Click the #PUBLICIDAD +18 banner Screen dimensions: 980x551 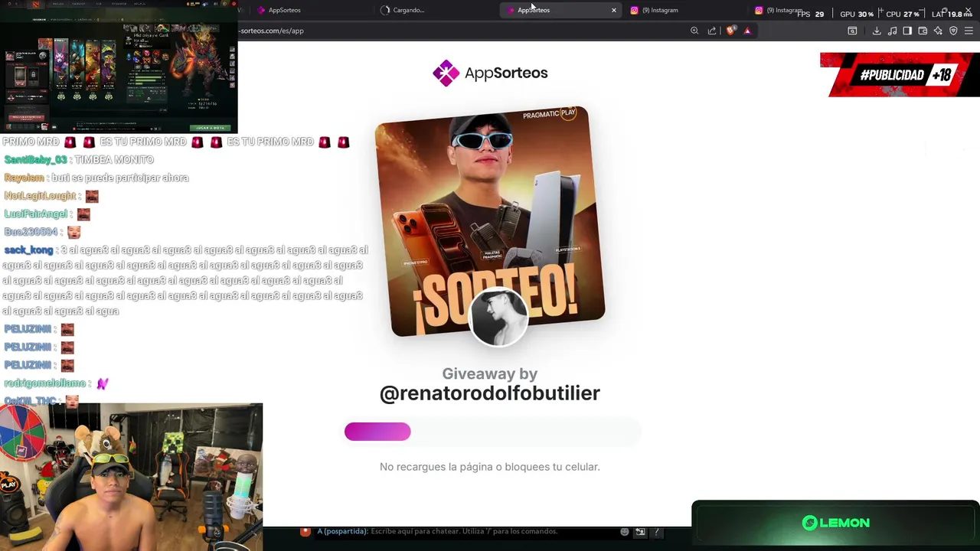[x=900, y=75]
